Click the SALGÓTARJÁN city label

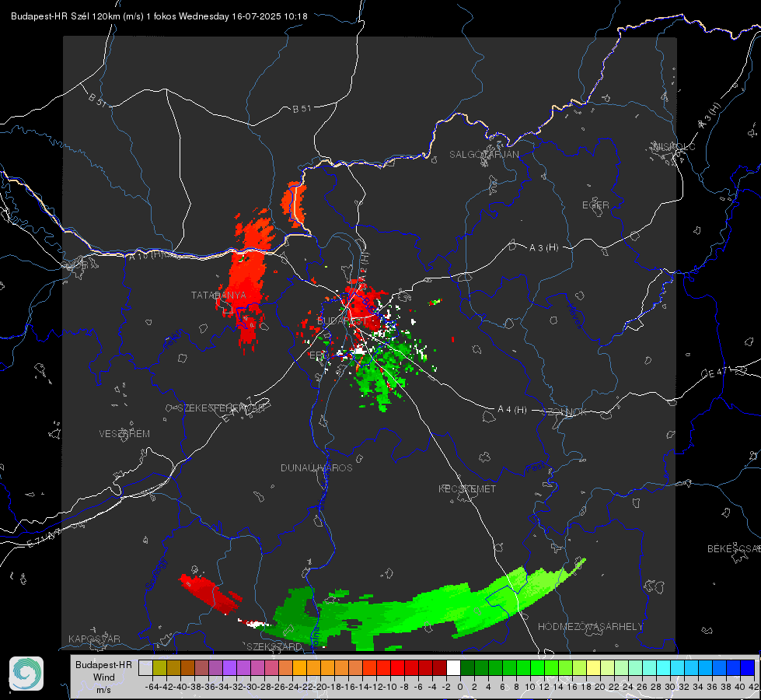tap(483, 155)
